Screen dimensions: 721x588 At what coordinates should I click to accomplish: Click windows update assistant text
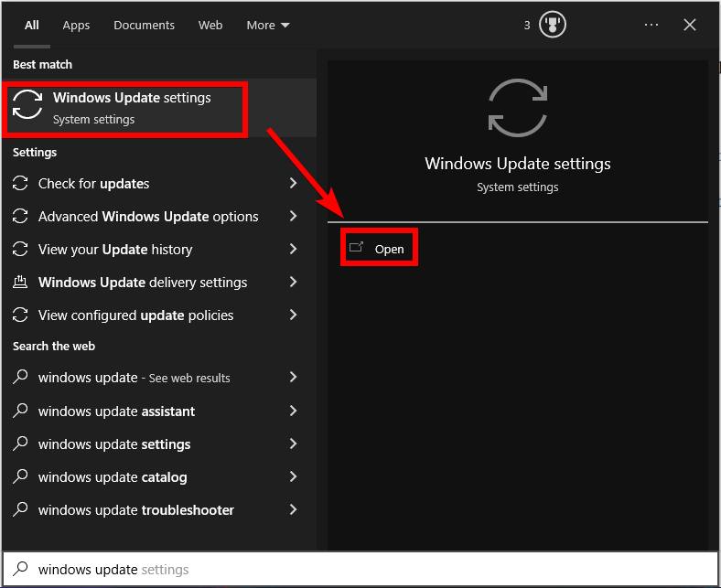point(116,411)
